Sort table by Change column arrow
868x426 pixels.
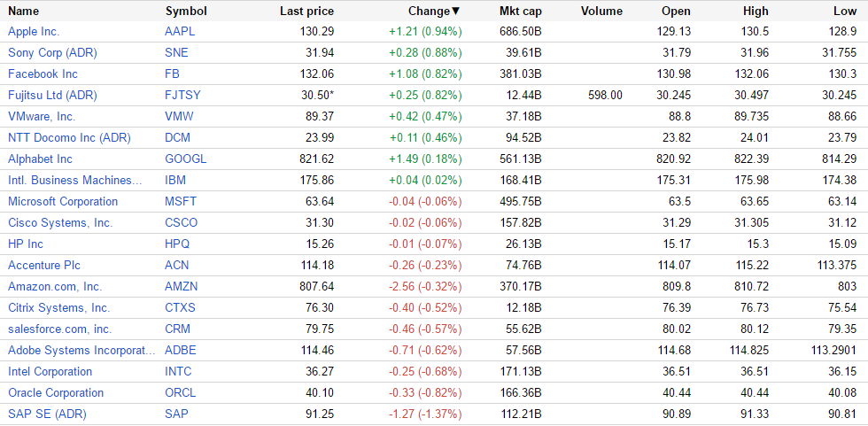456,12
